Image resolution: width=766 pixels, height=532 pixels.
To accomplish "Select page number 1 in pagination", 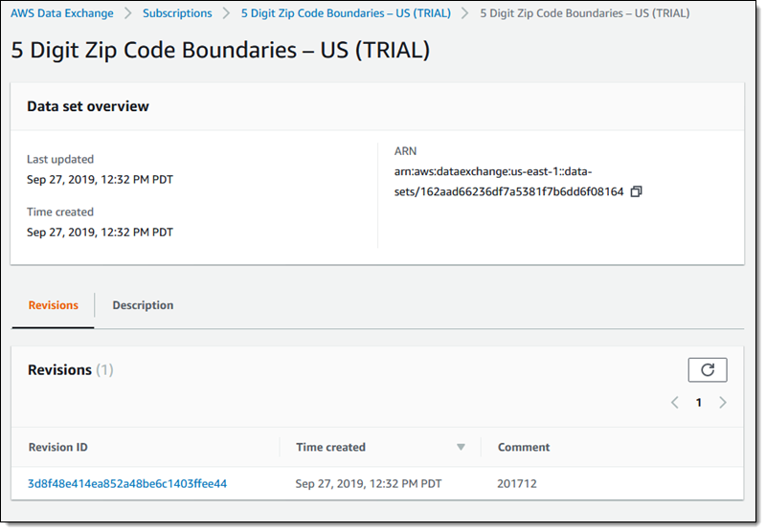I will point(699,403).
